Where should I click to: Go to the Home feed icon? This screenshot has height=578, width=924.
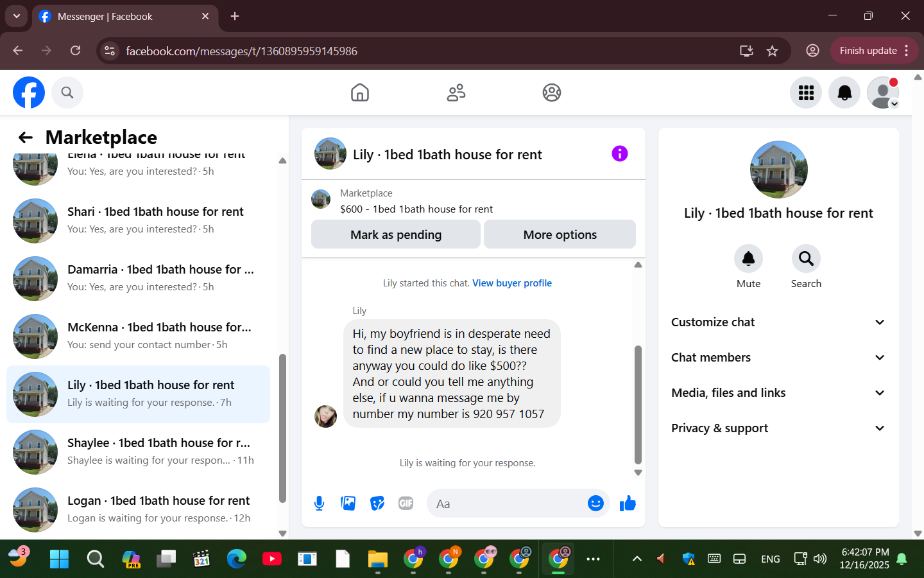pyautogui.click(x=360, y=92)
